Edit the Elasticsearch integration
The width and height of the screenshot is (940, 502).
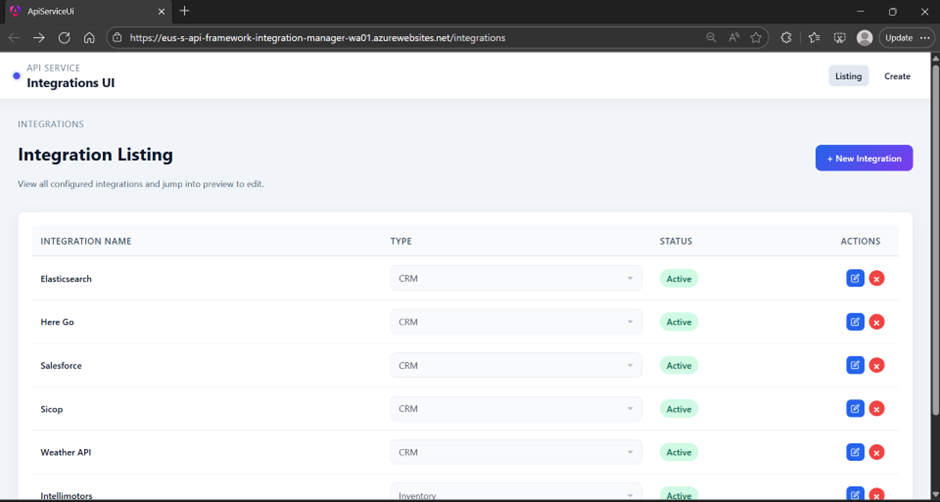[855, 278]
